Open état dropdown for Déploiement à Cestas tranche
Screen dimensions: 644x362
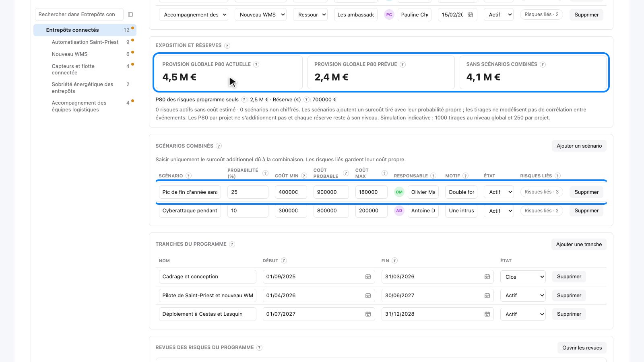click(523, 314)
